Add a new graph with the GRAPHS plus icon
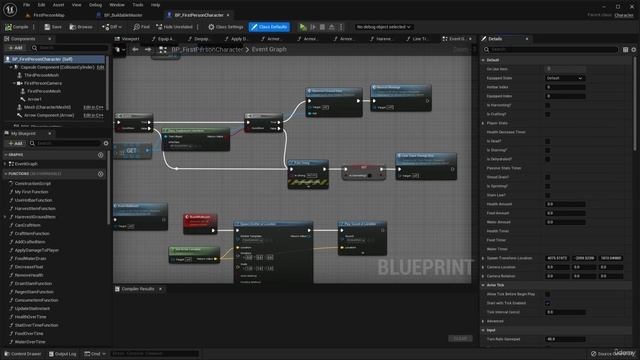This screenshot has height=360, width=640. (100, 155)
